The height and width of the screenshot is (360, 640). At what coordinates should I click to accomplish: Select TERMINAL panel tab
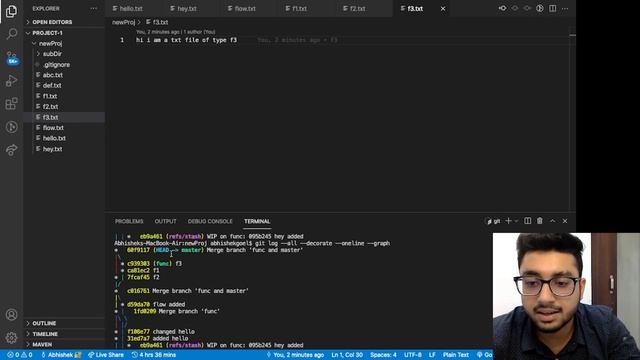click(257, 221)
